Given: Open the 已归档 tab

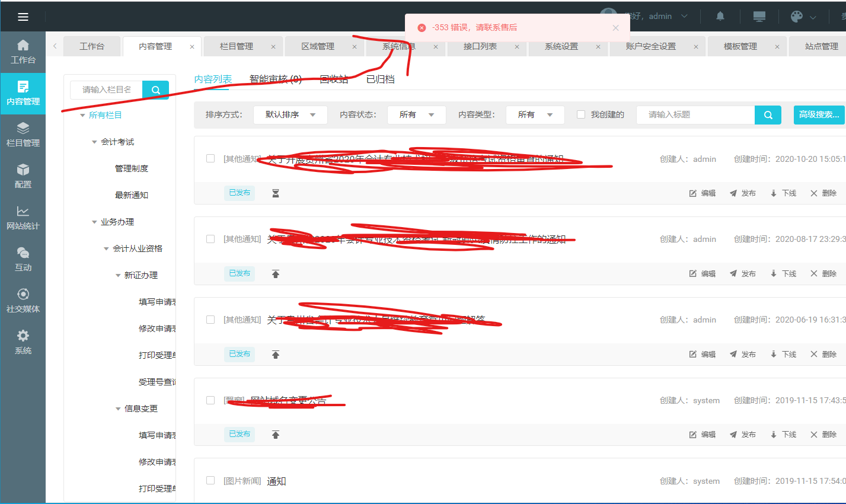Looking at the screenshot, I should coord(381,79).
